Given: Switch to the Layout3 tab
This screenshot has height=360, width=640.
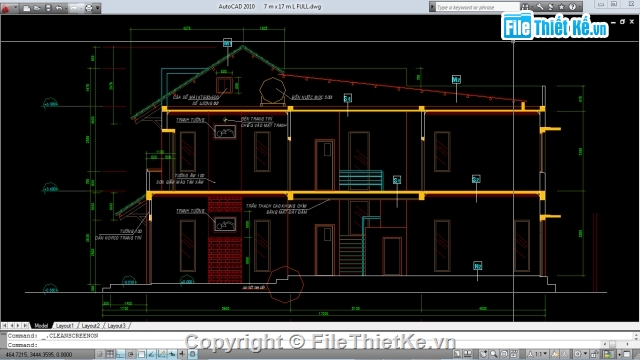Looking at the screenshot, I should [x=116, y=325].
